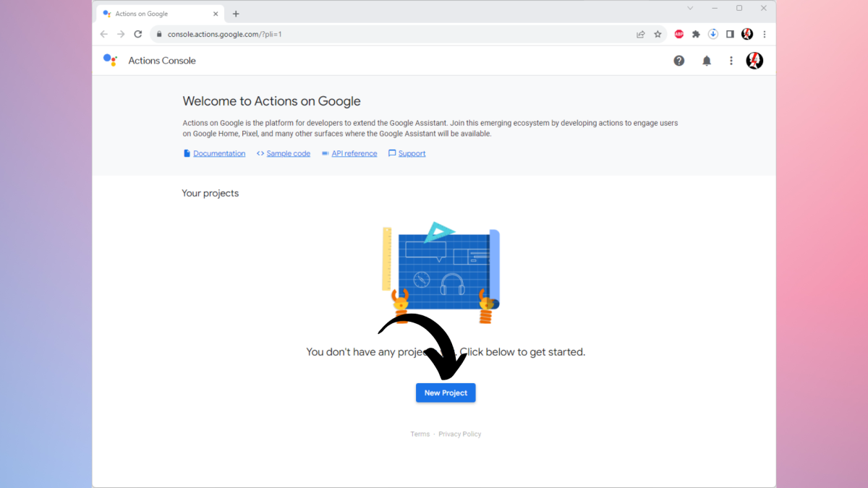
Task: Click the Actions Console title text
Action: click(x=162, y=61)
